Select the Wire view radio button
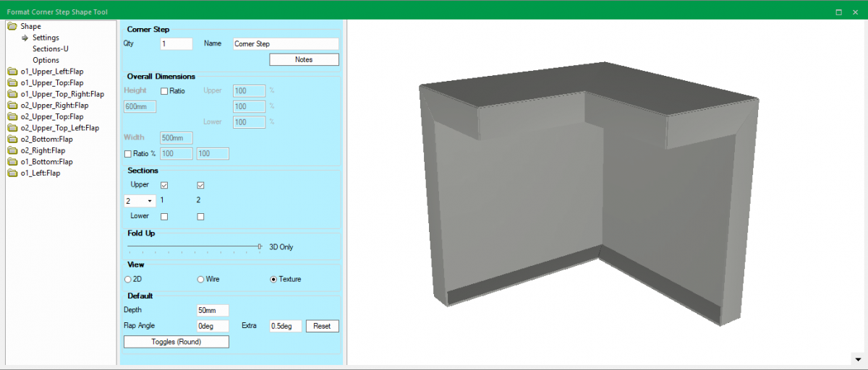Viewport: 868px width, 370px height. [200, 279]
